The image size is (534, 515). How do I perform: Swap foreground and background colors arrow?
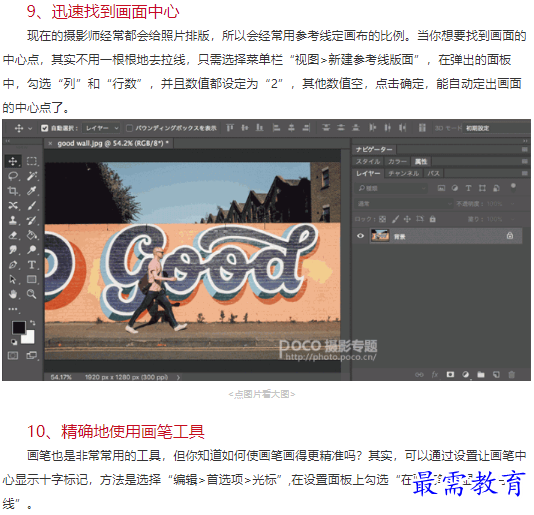tap(32, 322)
